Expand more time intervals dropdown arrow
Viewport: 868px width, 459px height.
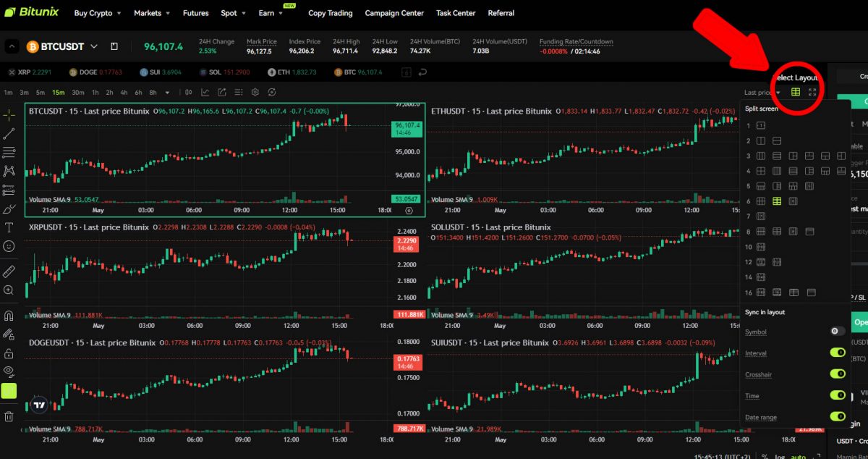coord(168,92)
